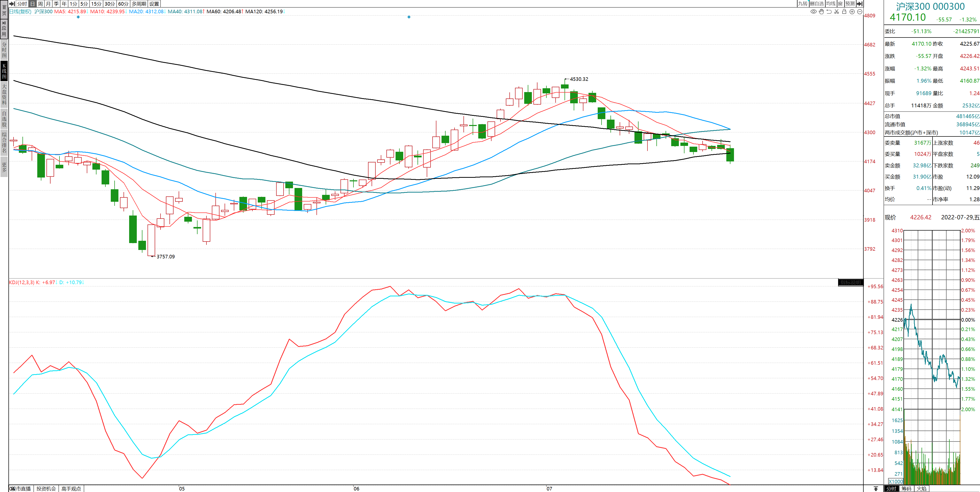
Task: Toggle the chart lock icon
Action: pyautogui.click(x=844, y=12)
